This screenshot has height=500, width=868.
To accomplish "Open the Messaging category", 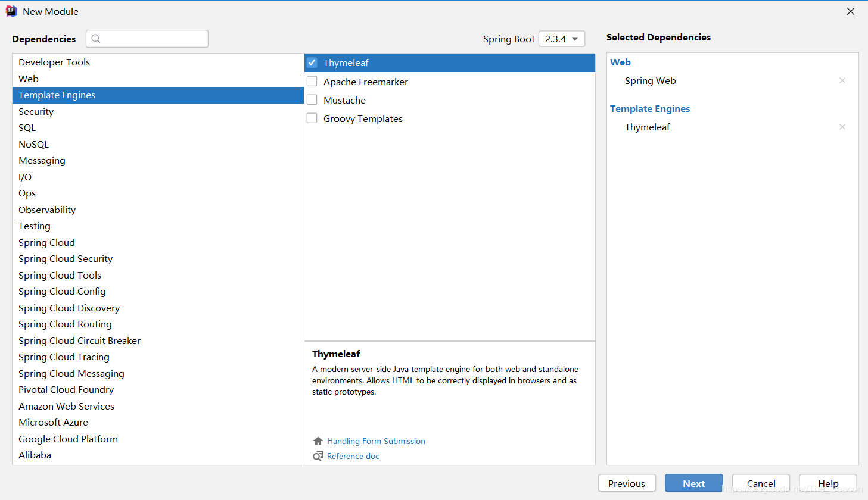I will point(158,161).
